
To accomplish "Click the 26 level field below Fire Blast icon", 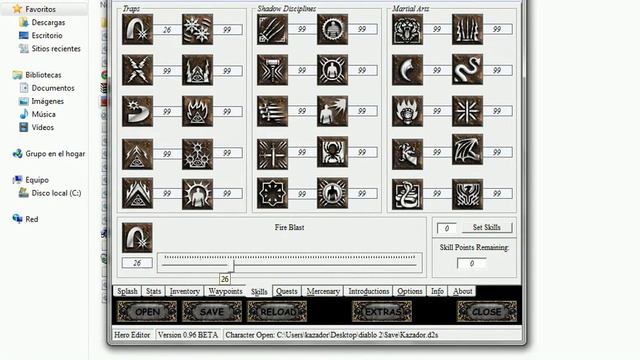I will [137, 263].
